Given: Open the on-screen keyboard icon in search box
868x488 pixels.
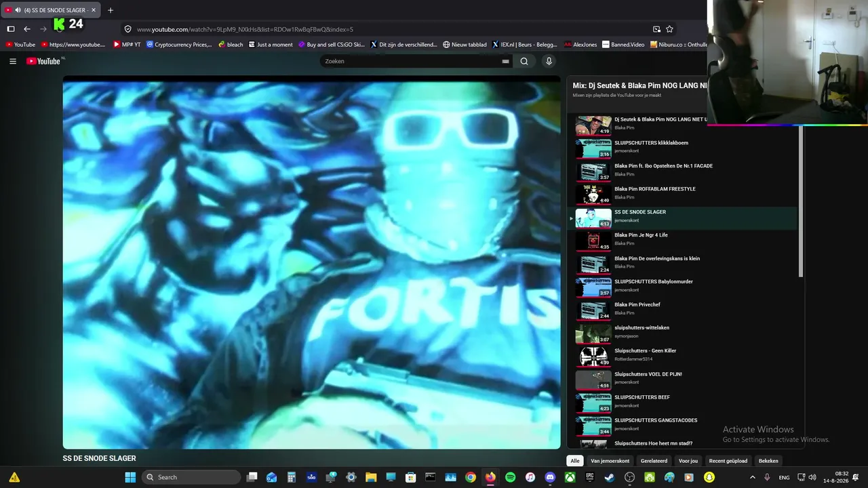Looking at the screenshot, I should (505, 61).
